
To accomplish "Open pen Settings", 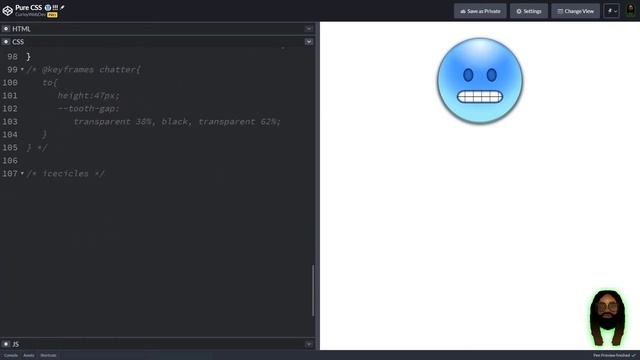I will point(529,11).
